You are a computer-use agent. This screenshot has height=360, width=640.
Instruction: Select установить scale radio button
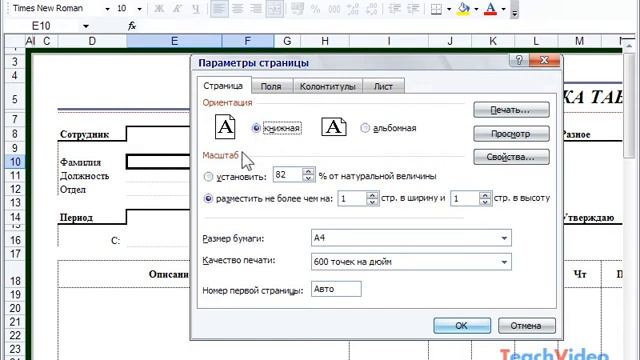click(208, 176)
